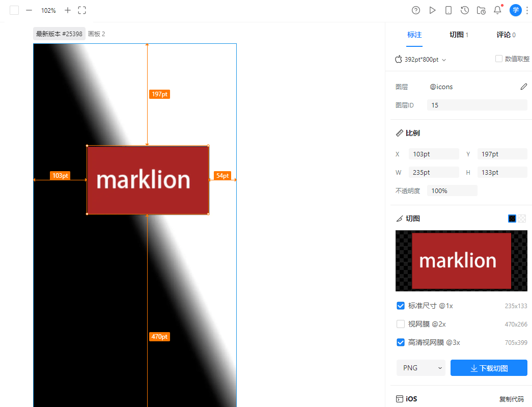Click the zoom in plus icon
Viewport: 532px width, 407px height.
(68, 11)
